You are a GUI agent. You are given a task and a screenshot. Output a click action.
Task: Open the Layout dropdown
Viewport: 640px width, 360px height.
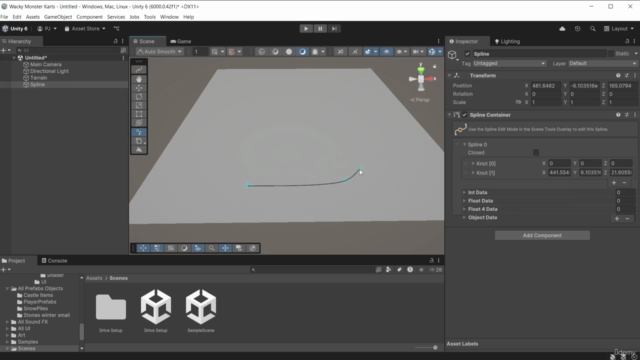tap(619, 29)
